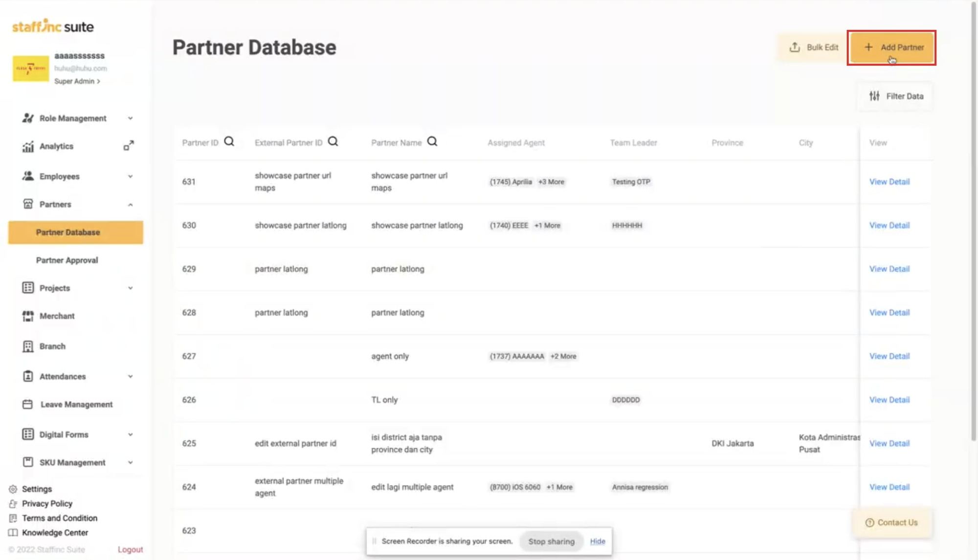Image resolution: width=978 pixels, height=560 pixels.
Task: Click the 'DKI Jakarta' province cell
Action: coord(733,443)
